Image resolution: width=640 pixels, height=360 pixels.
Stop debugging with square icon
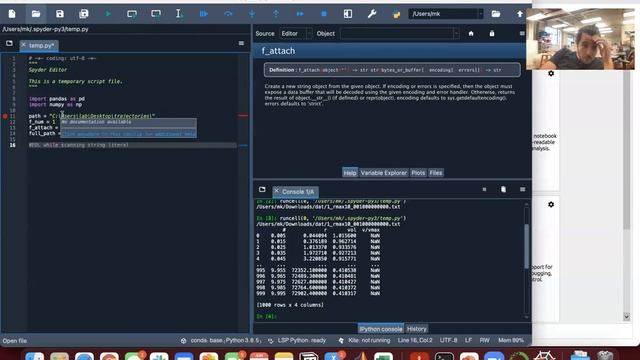[324, 14]
